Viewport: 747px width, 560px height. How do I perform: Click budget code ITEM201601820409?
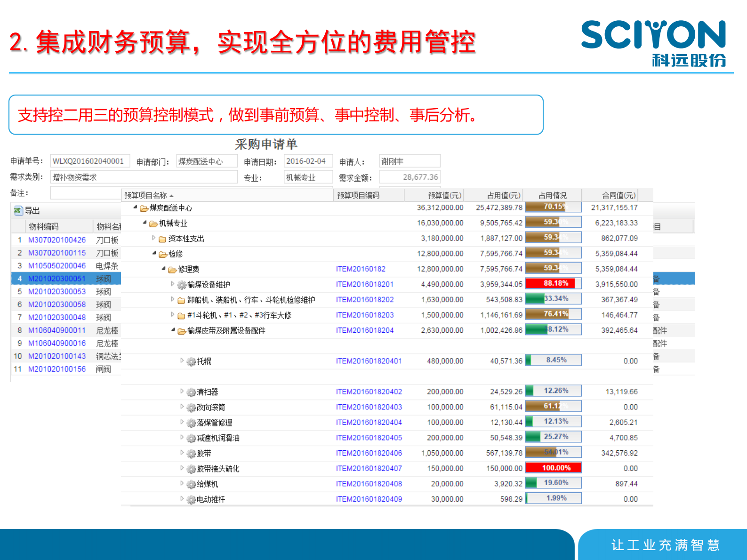369,499
